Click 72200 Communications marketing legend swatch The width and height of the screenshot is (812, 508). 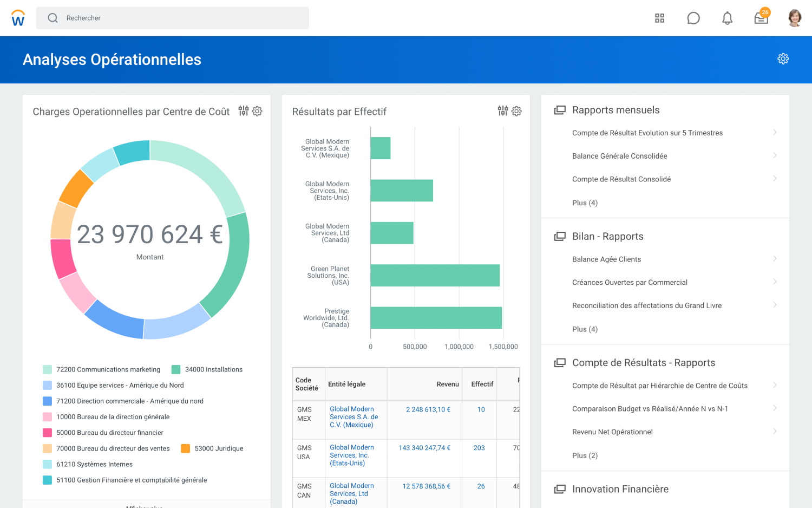coord(47,369)
